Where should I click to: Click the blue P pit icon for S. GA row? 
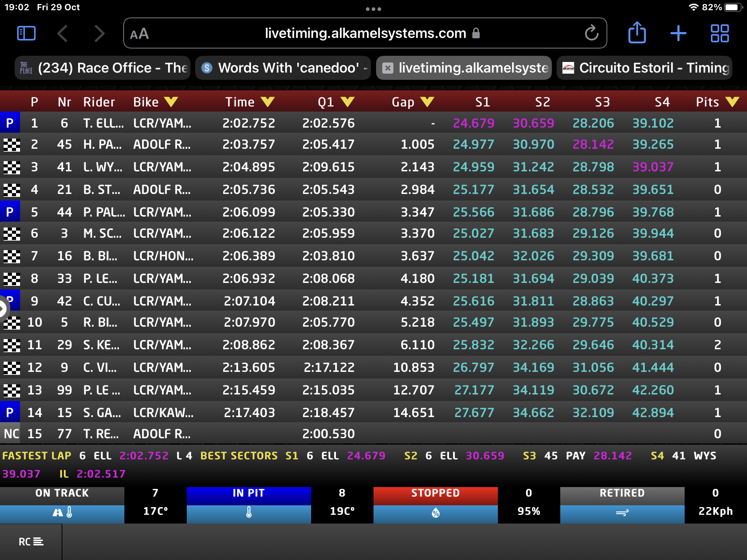point(10,412)
